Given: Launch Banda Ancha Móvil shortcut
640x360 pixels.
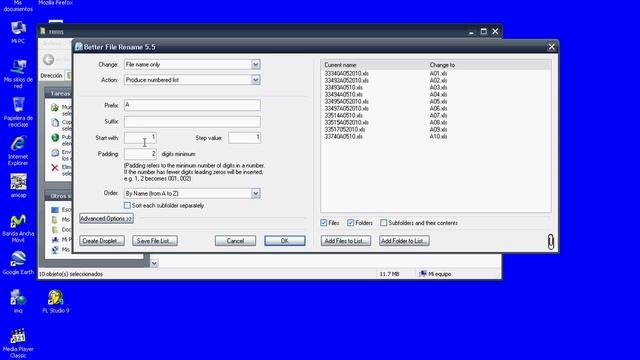Looking at the screenshot, I should [x=18, y=228].
